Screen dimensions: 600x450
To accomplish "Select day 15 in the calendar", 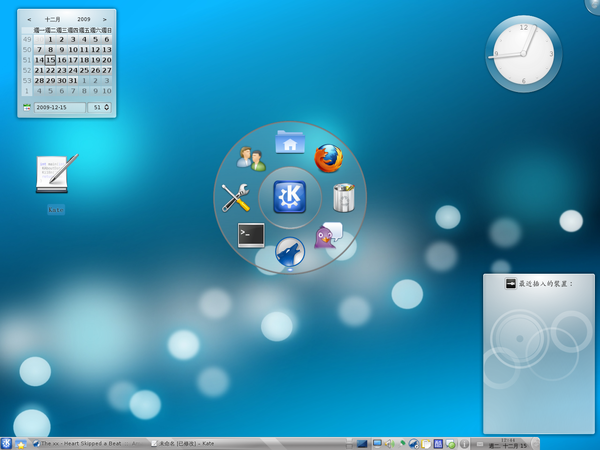I will pos(51,60).
